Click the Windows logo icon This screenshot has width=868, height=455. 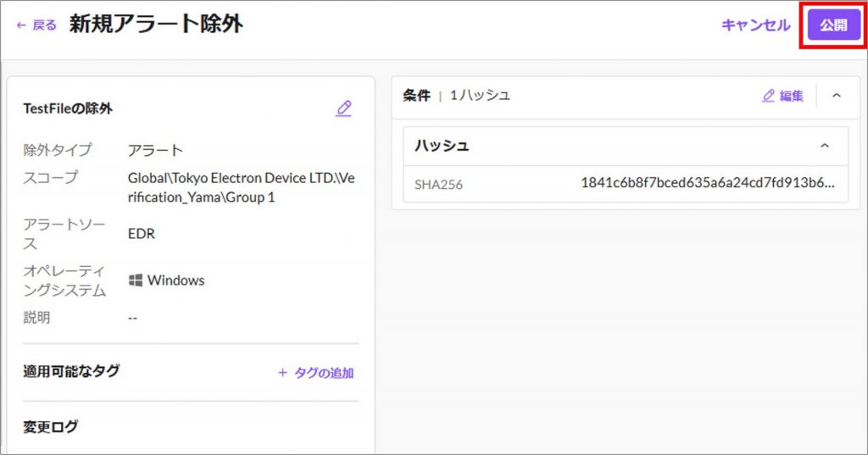click(x=136, y=280)
